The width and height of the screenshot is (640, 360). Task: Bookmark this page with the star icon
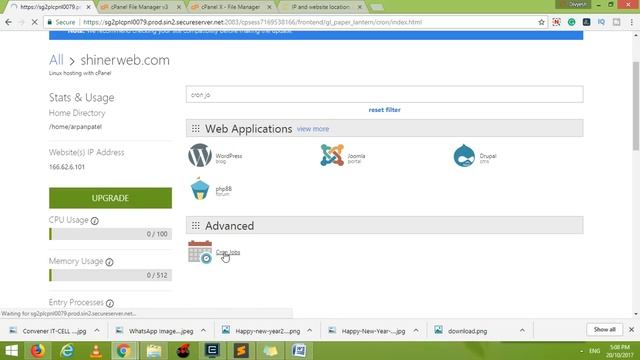[x=541, y=22]
